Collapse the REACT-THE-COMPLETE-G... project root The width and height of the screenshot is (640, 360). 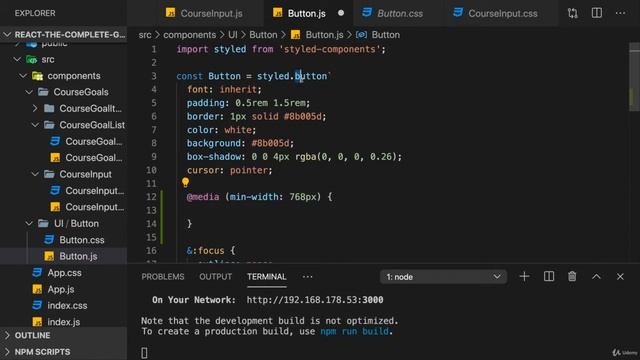click(7, 35)
